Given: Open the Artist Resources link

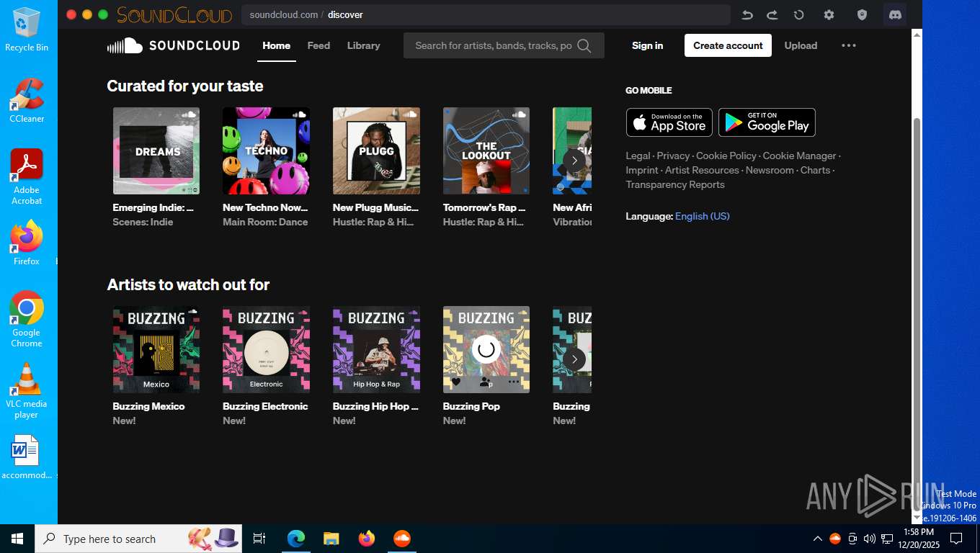Looking at the screenshot, I should click(x=702, y=170).
